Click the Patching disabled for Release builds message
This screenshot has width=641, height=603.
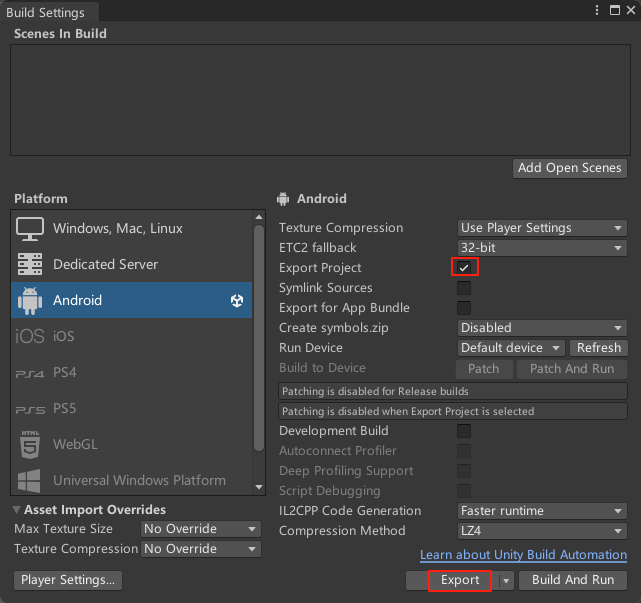click(453, 392)
